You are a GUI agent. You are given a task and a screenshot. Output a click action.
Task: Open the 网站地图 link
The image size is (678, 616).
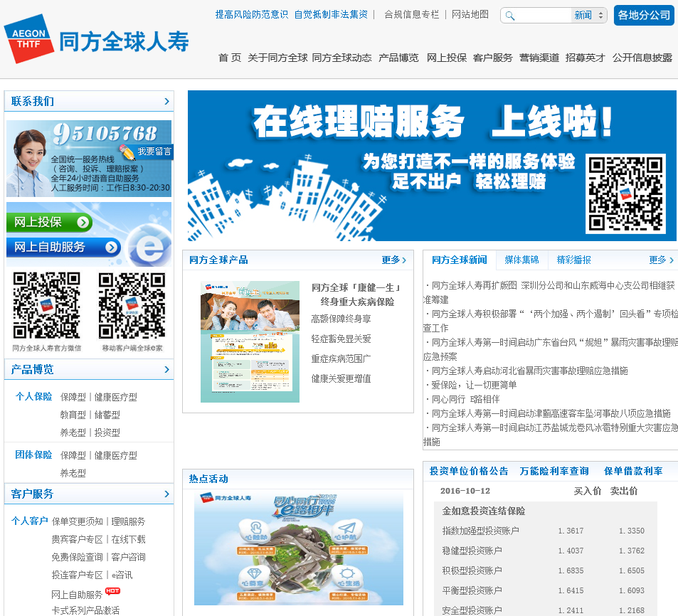470,15
